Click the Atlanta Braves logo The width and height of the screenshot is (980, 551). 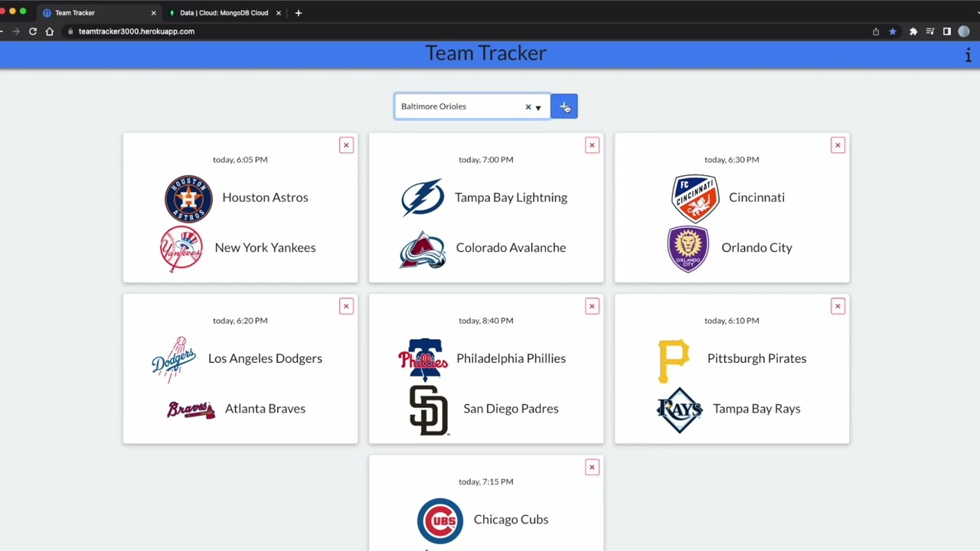click(x=191, y=409)
